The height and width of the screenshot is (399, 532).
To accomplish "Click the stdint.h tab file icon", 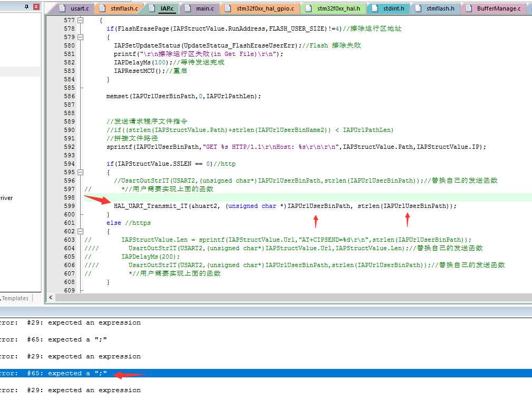I will [x=374, y=8].
